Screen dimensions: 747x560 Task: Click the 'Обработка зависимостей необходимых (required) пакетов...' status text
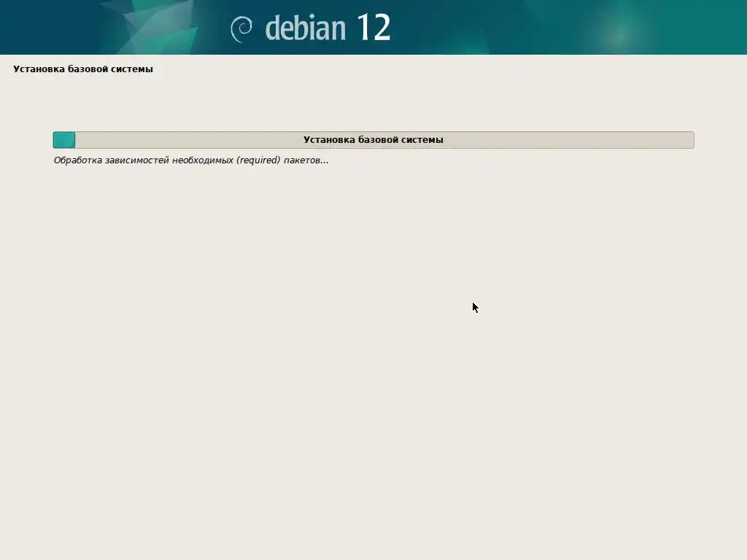click(x=191, y=160)
